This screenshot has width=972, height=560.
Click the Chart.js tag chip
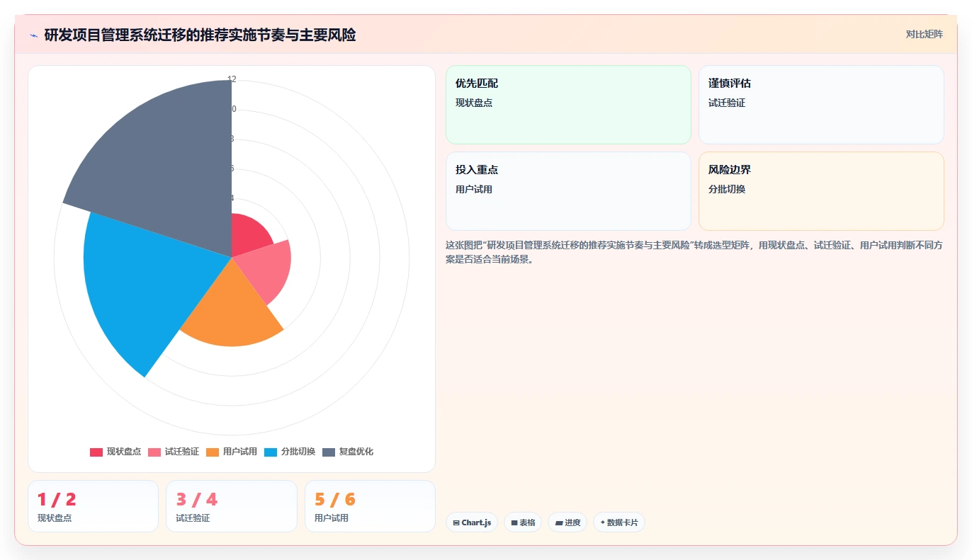click(472, 522)
